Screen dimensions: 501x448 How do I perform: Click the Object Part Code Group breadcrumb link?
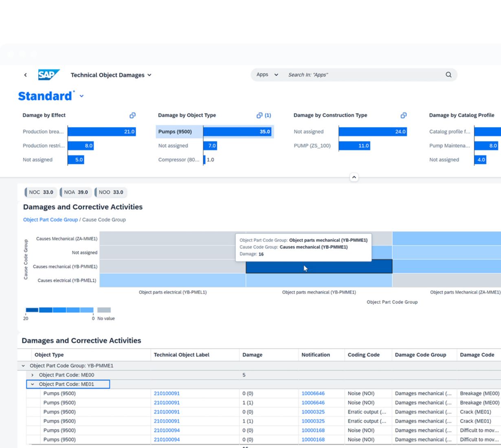click(x=50, y=220)
